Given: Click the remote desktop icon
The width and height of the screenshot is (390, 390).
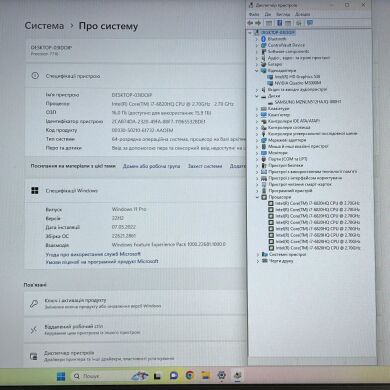Looking at the screenshot, I should coord(34,330).
